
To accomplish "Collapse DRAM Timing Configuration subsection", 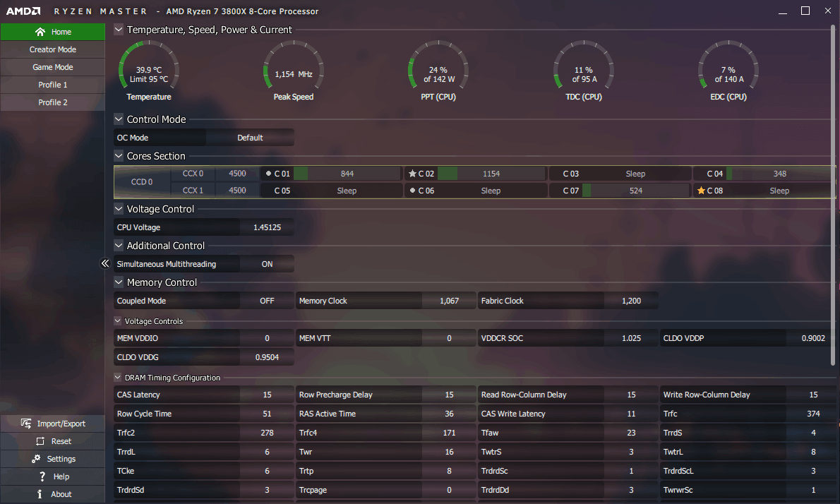I will tap(118, 378).
